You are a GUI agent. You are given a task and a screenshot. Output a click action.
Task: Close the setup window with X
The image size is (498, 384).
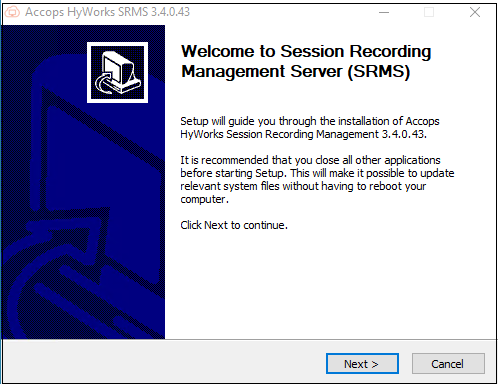[475, 12]
